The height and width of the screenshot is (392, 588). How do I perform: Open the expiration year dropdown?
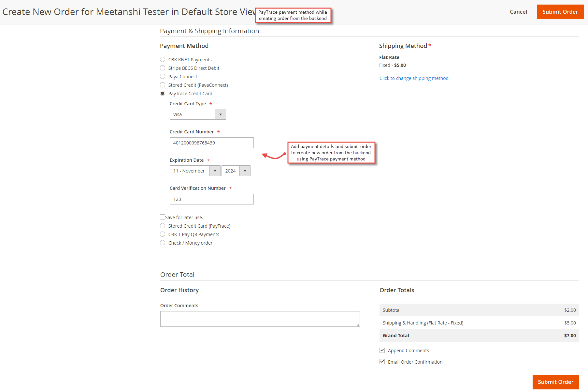point(245,171)
